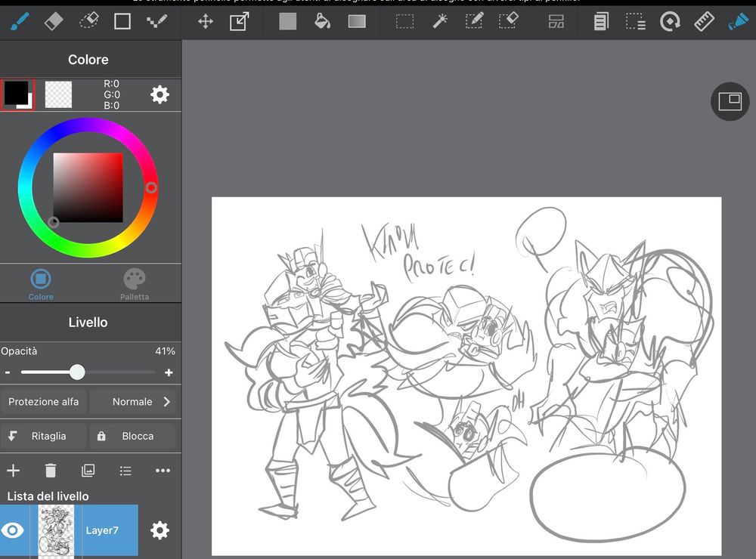Switch to the Colore tab
This screenshot has height=559, width=756.
(41, 284)
